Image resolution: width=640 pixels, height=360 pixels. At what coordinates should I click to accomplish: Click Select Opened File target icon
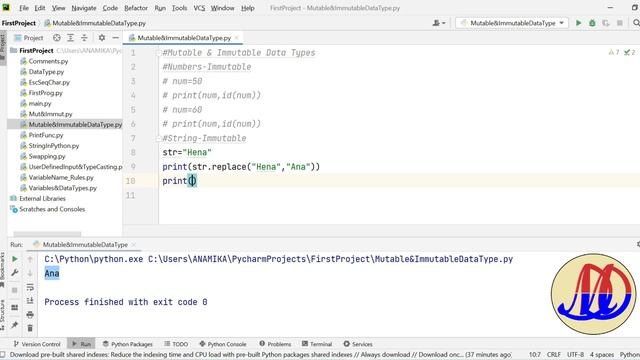coord(57,38)
